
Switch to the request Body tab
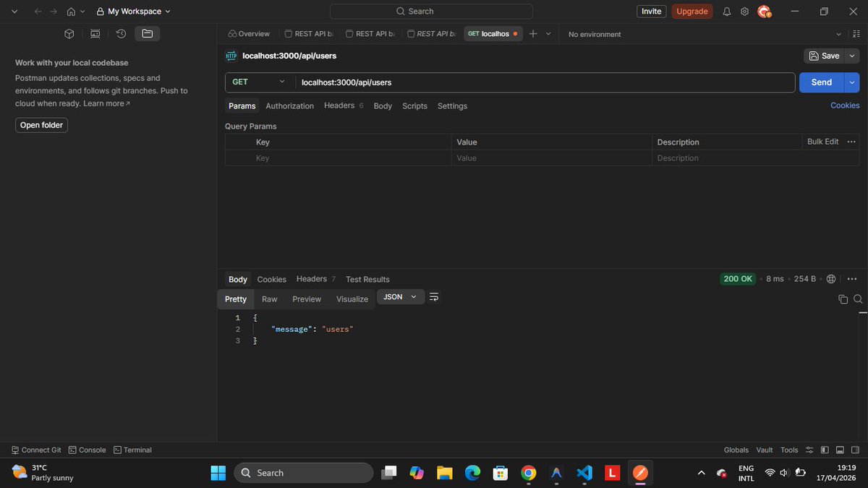tap(383, 106)
